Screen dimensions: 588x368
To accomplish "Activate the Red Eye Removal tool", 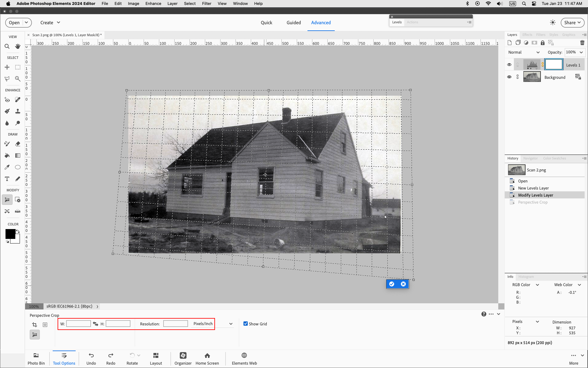I will point(7,100).
